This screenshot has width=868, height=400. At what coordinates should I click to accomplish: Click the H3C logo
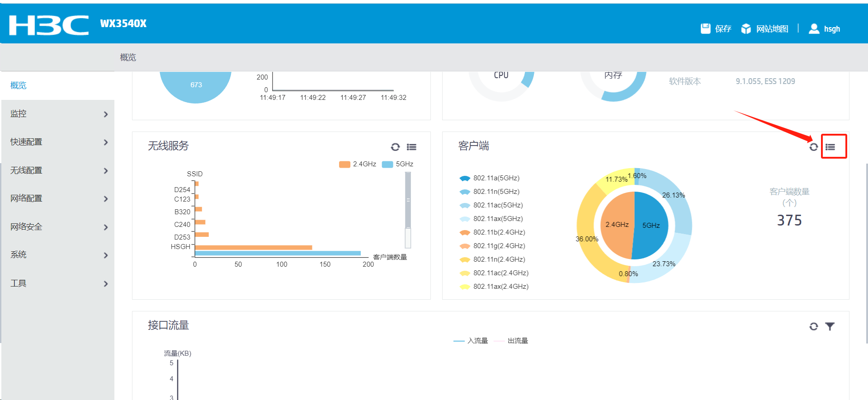click(49, 25)
